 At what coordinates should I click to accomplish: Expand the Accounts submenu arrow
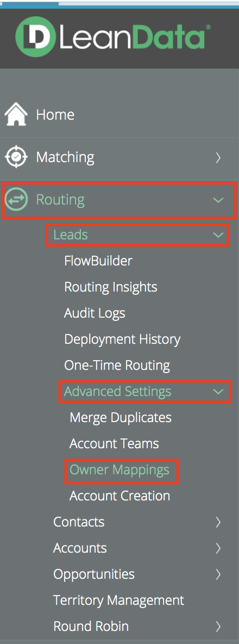[x=218, y=548]
